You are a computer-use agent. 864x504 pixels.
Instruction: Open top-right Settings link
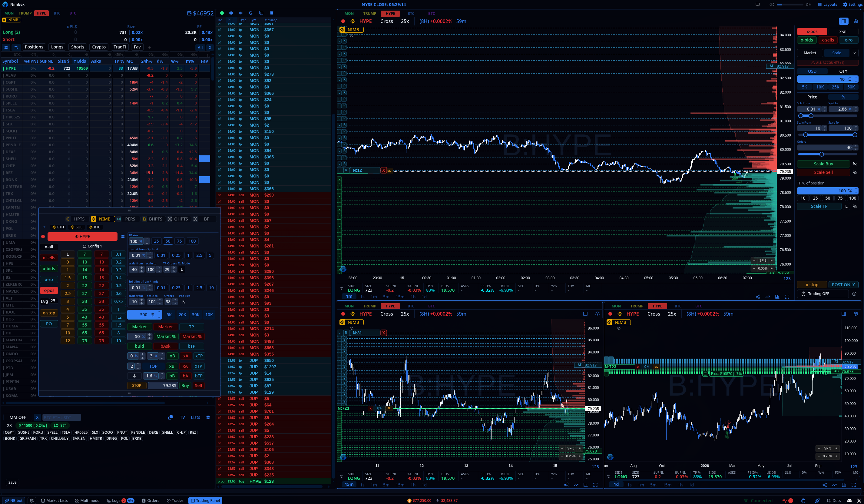point(853,5)
